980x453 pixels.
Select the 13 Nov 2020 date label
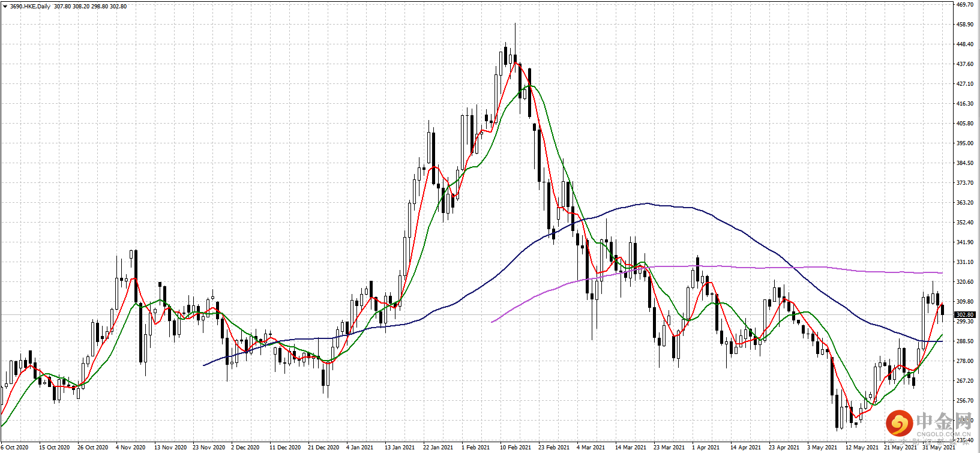tap(170, 448)
